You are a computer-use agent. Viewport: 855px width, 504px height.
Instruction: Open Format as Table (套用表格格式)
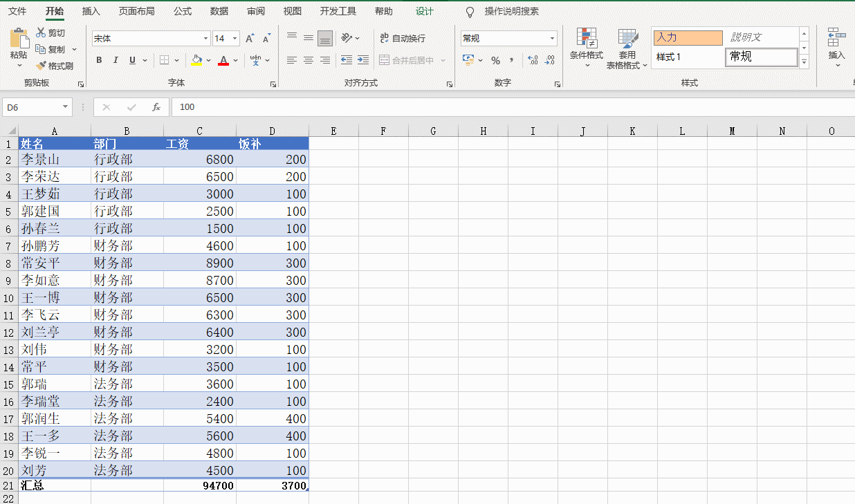coord(627,48)
